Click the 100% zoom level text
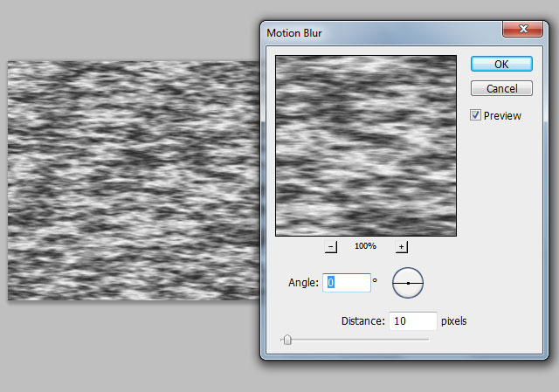This screenshot has height=392, width=559. 365,246
